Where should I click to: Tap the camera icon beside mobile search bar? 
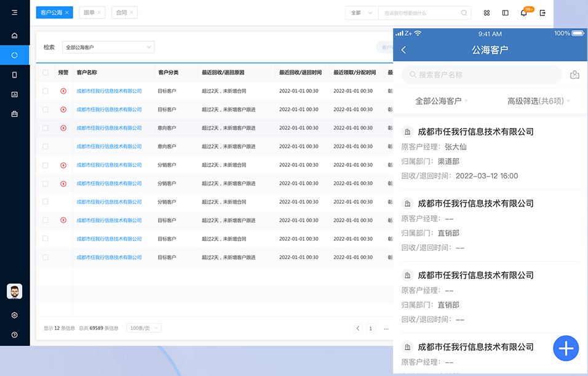tap(574, 74)
